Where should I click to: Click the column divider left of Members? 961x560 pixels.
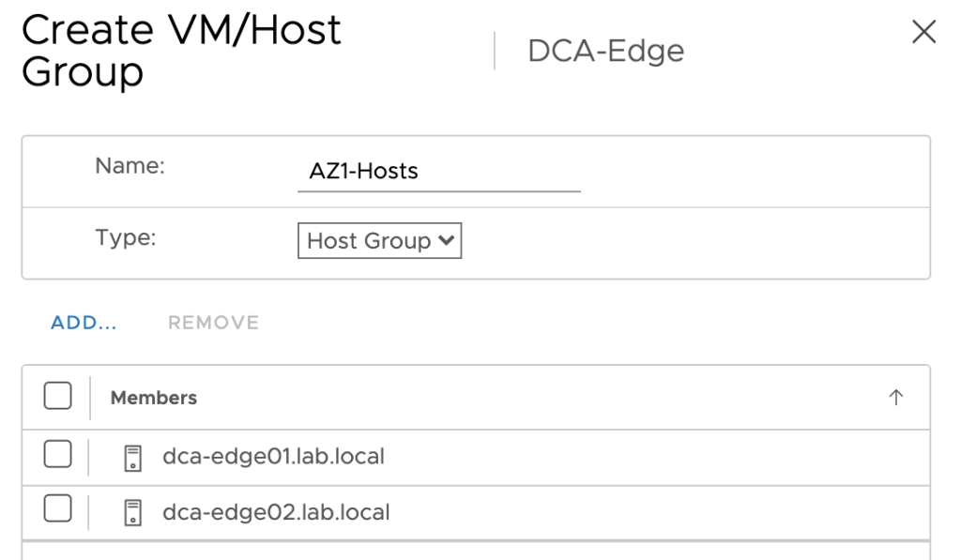pyautogui.click(x=90, y=398)
